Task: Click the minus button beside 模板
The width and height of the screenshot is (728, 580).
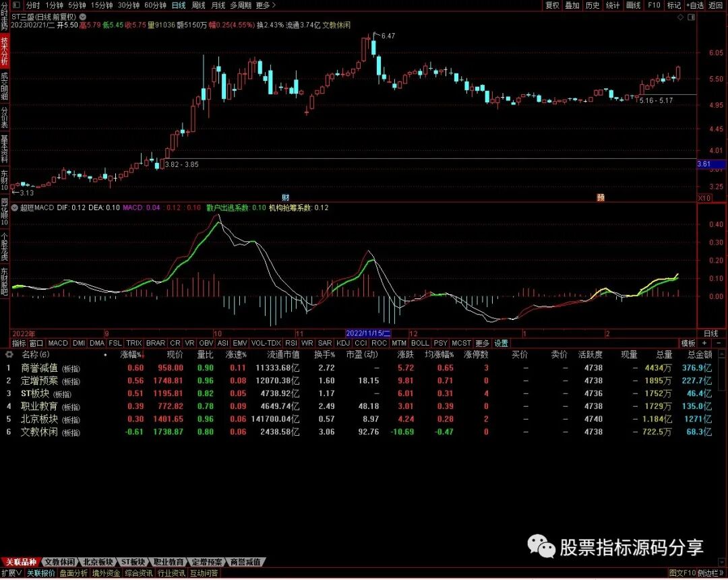Action: pos(719,343)
